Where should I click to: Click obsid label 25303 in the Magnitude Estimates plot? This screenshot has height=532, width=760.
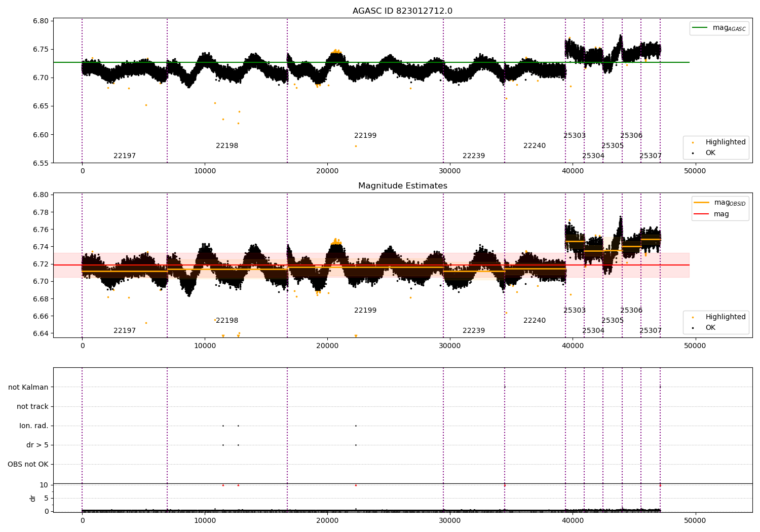pos(575,311)
